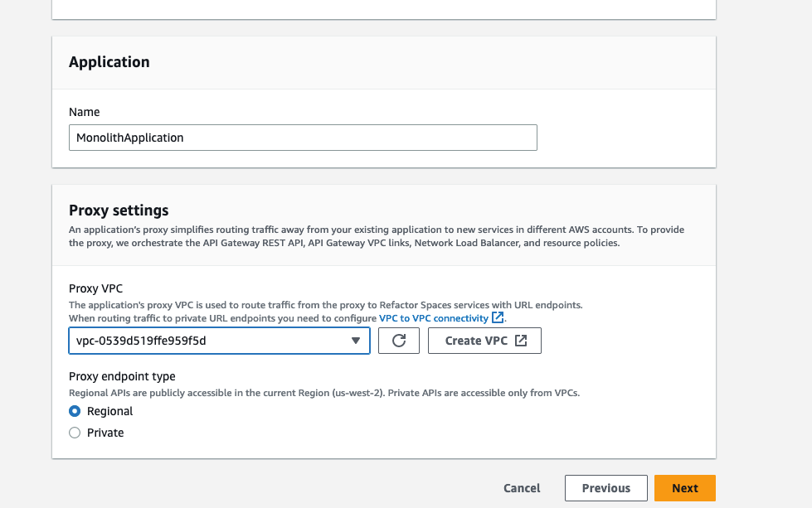Viewport: 812px width, 508px height.
Task: Click the dropdown caret in the Proxy VPC selector
Action: [x=356, y=340]
